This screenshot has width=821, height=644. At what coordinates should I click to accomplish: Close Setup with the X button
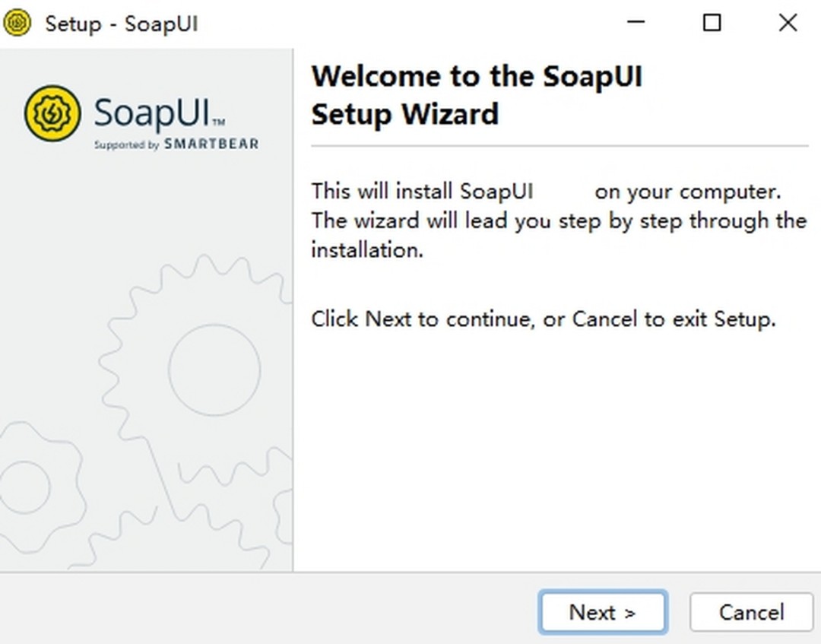[x=787, y=23]
